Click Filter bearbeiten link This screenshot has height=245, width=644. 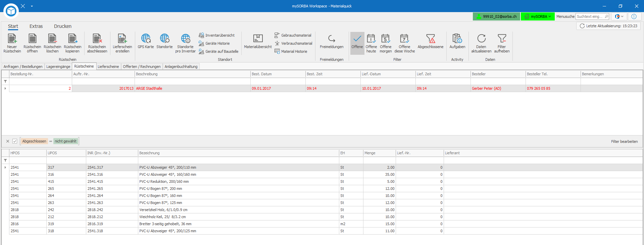tap(624, 141)
